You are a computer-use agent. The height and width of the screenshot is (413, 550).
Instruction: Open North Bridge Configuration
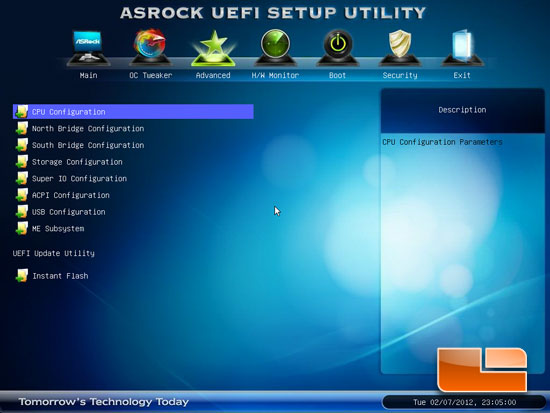[88, 128]
